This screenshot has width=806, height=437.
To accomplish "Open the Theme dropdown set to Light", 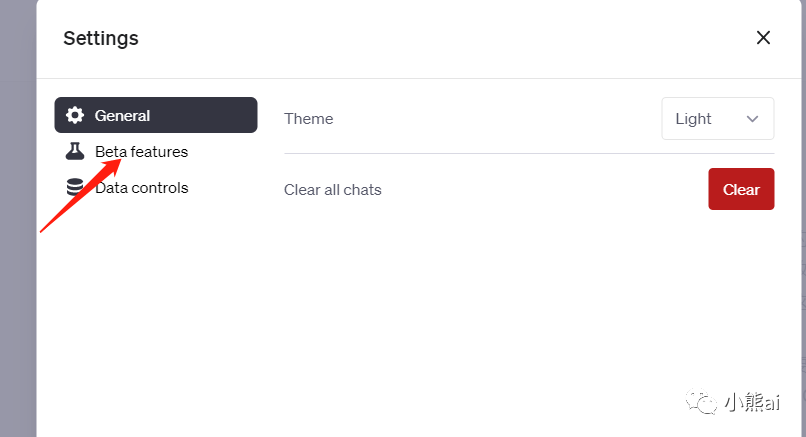I will (x=717, y=118).
